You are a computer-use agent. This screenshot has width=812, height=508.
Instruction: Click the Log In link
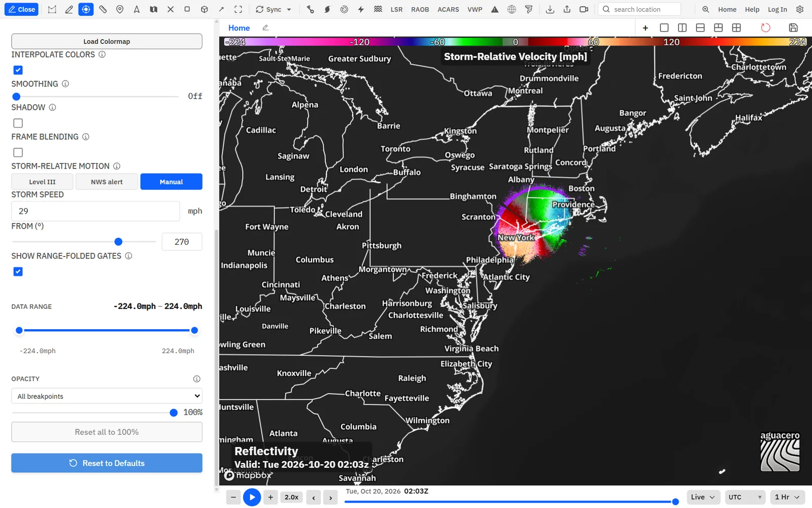[x=777, y=9]
